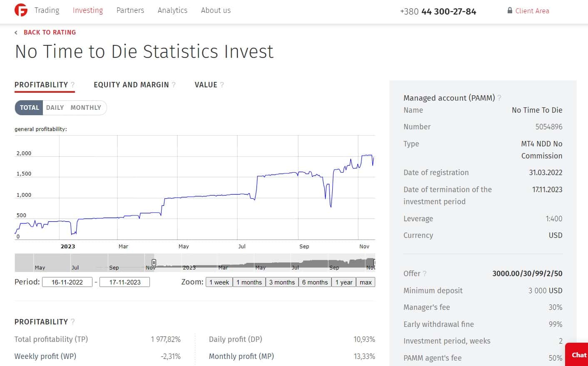Switch to EQUITY AND MARGIN tab
This screenshot has width=588, height=366.
(131, 84)
